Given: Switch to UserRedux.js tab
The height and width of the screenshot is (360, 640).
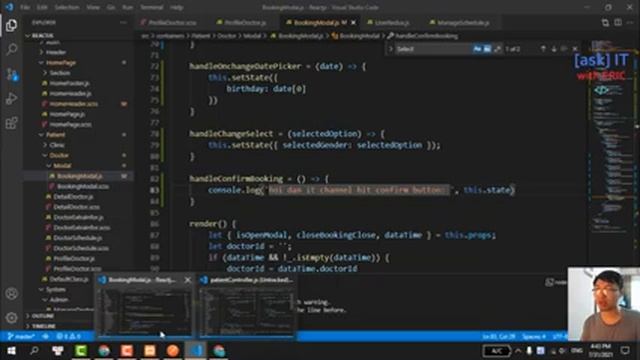Looking at the screenshot, I should point(388,23).
